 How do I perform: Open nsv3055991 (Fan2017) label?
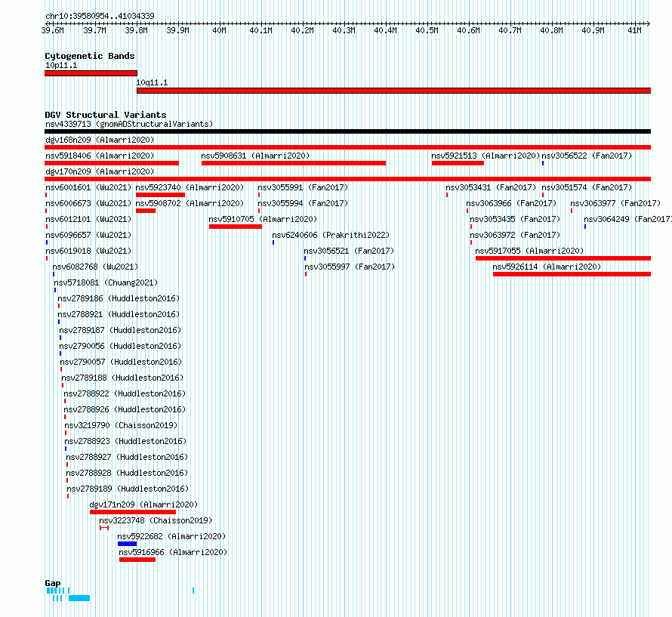[303, 187]
